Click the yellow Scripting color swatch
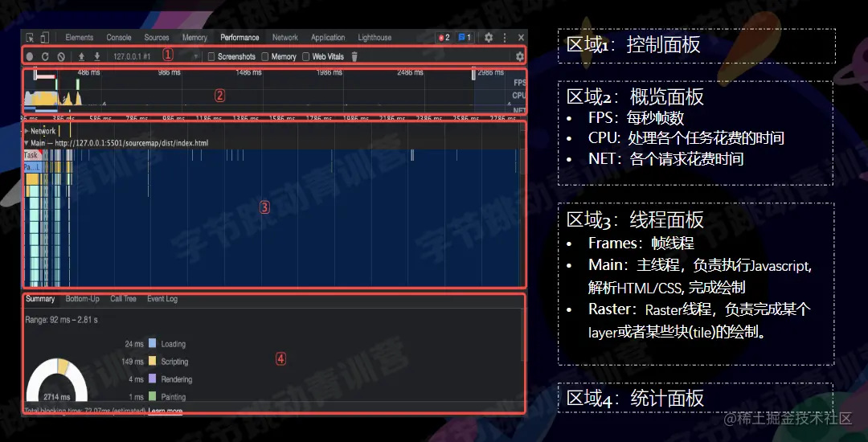This screenshot has height=442, width=868. [152, 361]
